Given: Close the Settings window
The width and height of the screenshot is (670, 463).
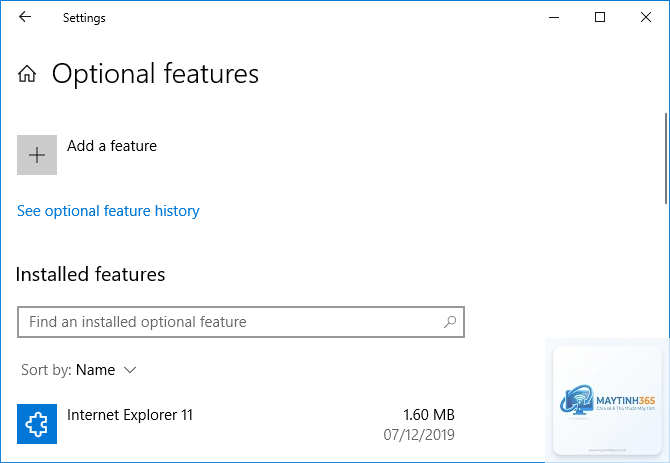Looking at the screenshot, I should click(646, 18).
